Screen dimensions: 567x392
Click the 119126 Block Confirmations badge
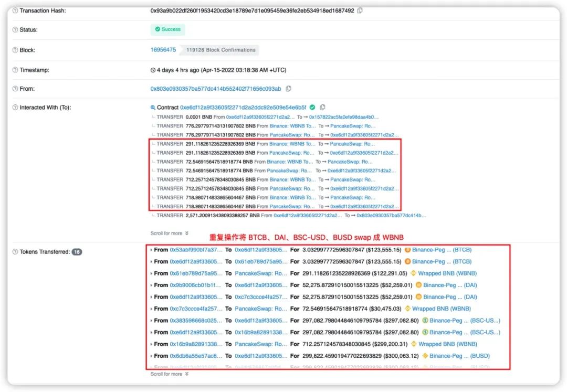(x=220, y=50)
